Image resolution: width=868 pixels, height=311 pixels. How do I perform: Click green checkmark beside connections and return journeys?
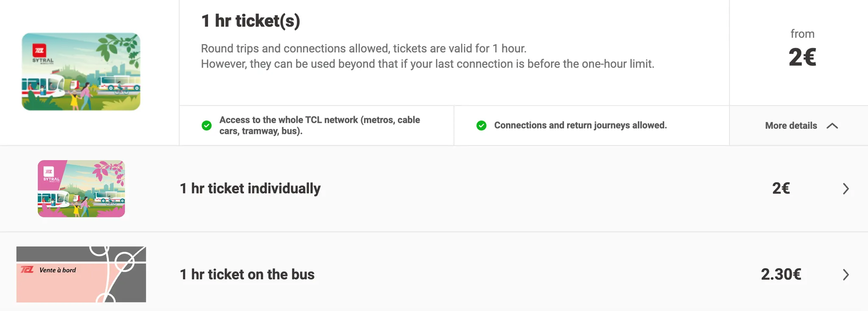(481, 125)
